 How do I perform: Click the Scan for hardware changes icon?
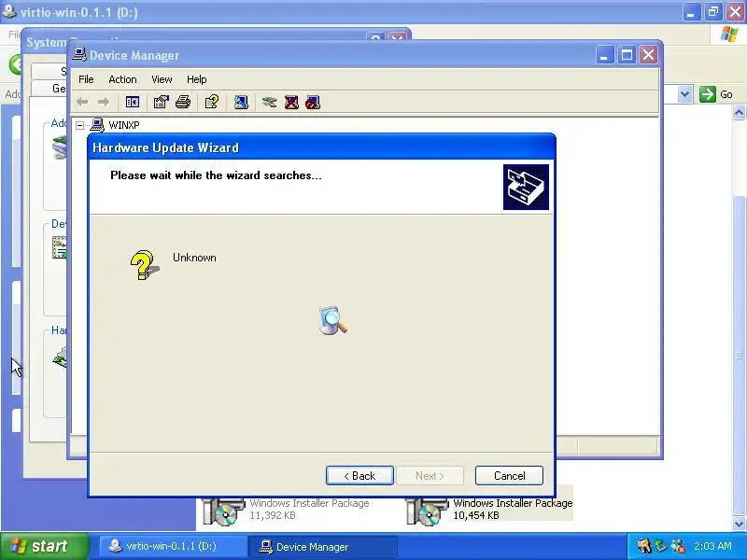coord(241,102)
